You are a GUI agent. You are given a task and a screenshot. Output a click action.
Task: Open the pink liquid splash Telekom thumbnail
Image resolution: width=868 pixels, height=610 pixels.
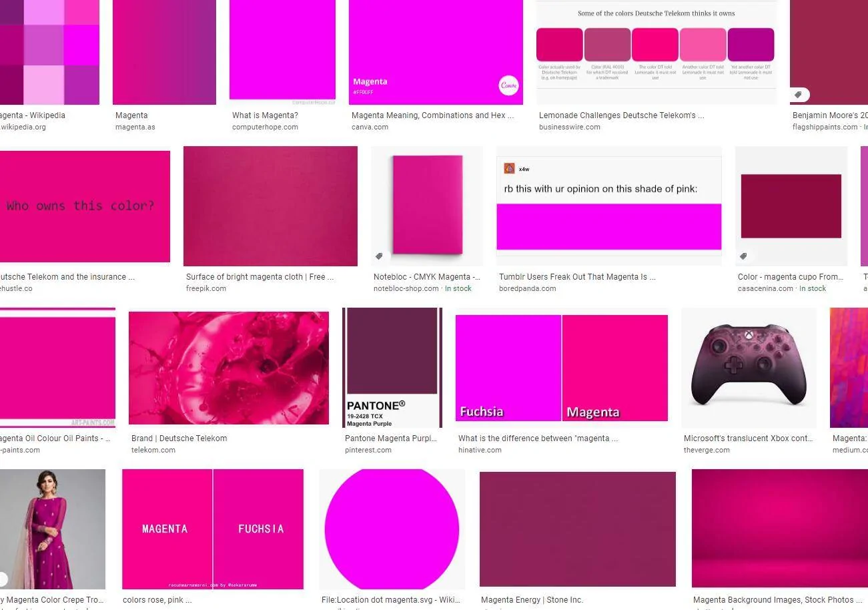pos(229,368)
